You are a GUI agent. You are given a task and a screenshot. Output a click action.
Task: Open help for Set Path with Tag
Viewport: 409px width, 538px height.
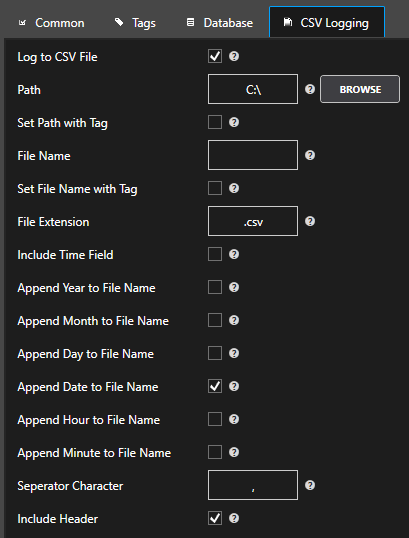point(234,122)
